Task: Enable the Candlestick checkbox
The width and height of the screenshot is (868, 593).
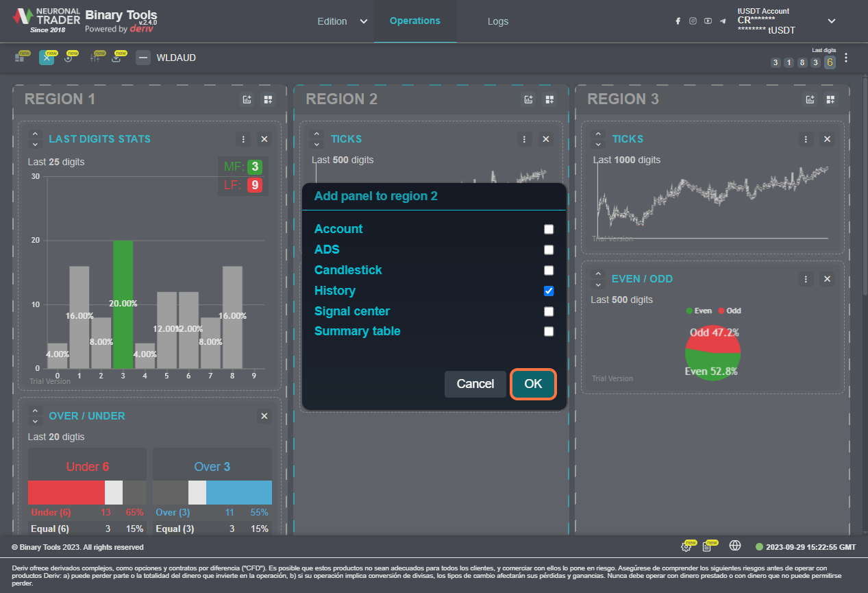Action: 549,270
